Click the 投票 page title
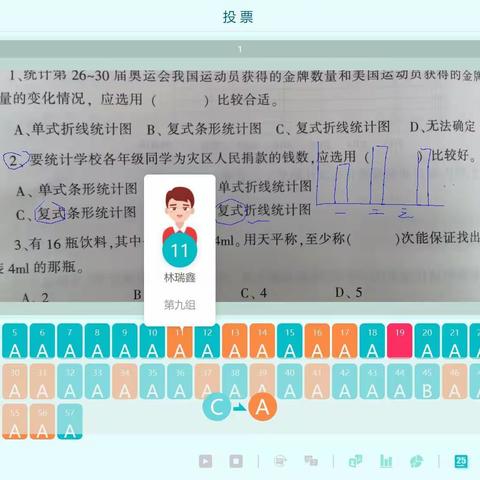The width and height of the screenshot is (480, 480). pyautogui.click(x=238, y=17)
